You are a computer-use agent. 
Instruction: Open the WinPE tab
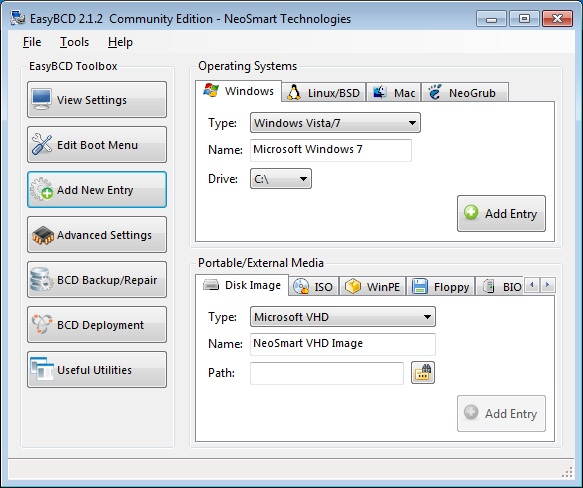point(373,287)
